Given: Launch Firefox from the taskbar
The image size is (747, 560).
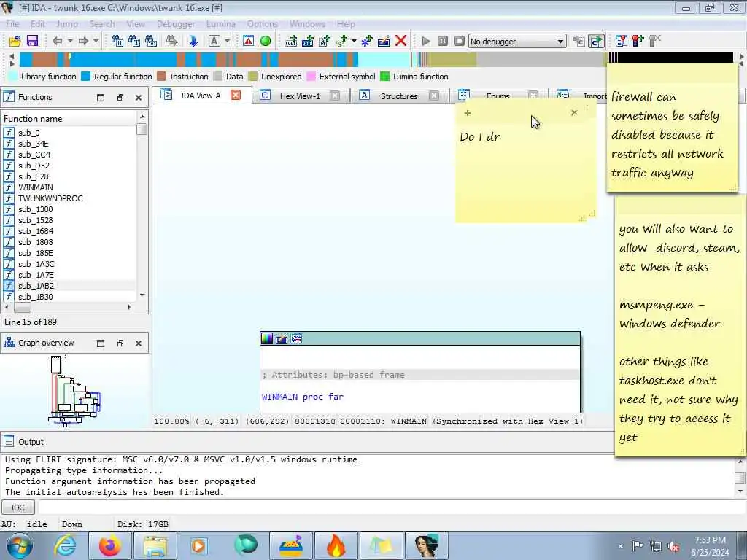Looking at the screenshot, I should coord(110,545).
